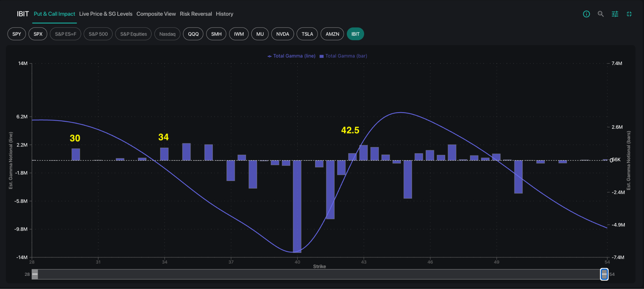
Task: Choose the S&P ES=F chip
Action: click(x=65, y=34)
